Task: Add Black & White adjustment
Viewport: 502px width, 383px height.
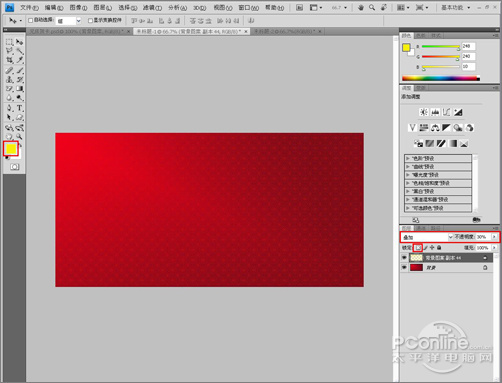Action: pos(446,128)
